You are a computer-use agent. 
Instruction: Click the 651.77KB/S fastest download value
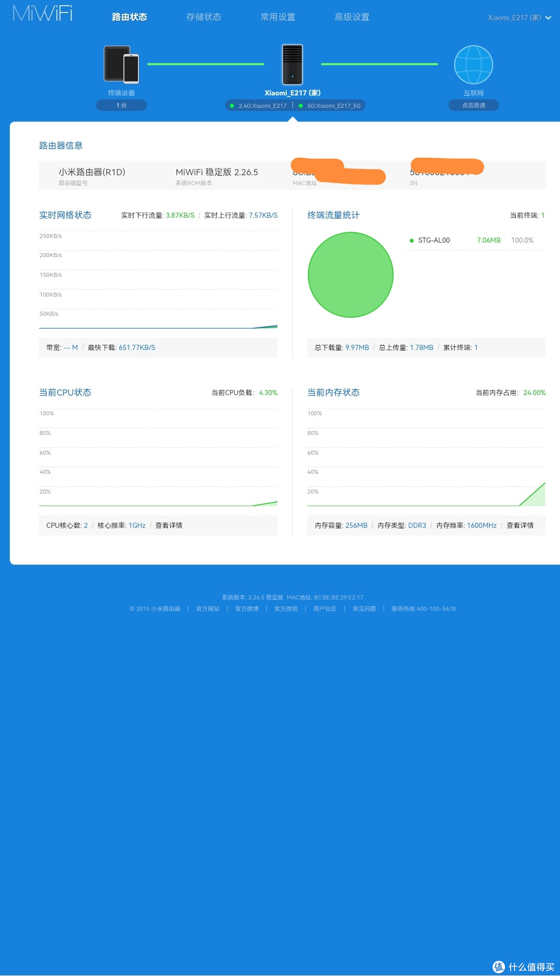137,348
